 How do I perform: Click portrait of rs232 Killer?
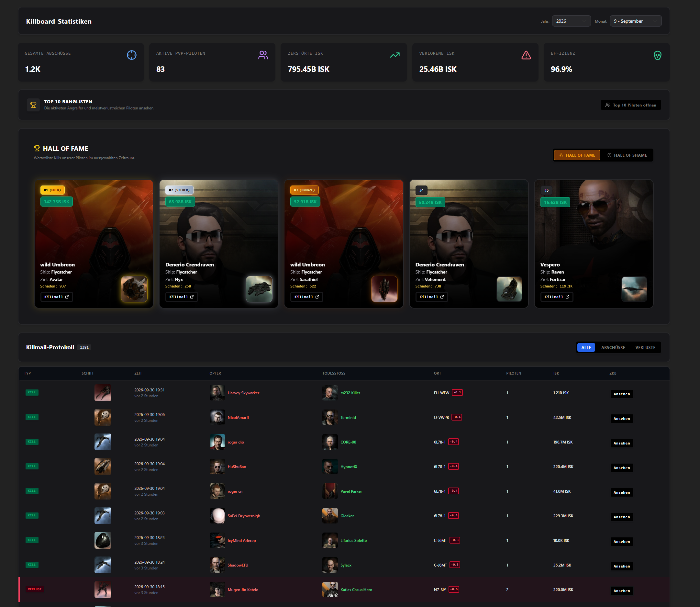330,393
